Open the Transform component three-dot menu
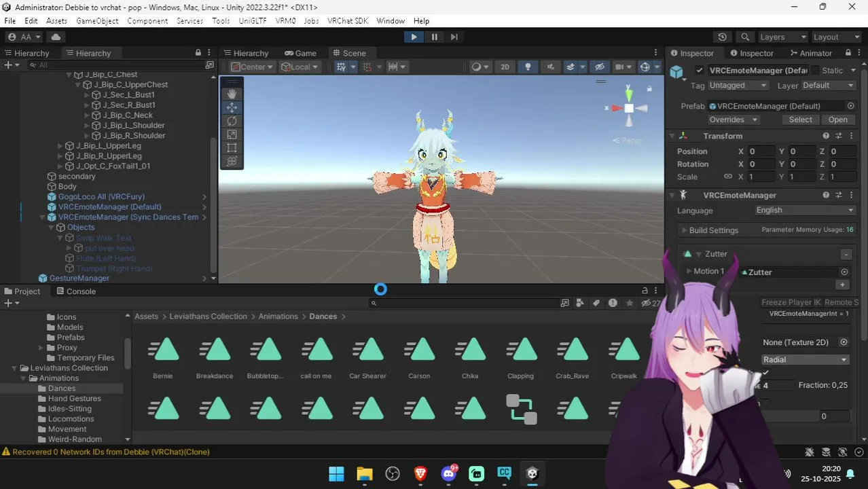Image resolution: width=868 pixels, height=489 pixels. coord(851,136)
